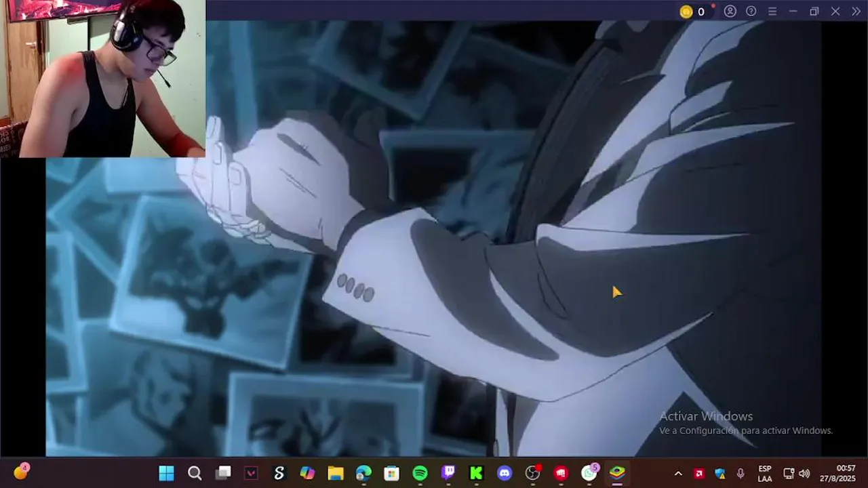This screenshot has height=488, width=868.
Task: Open the BlueStacks hamburger menu
Action: 772,12
